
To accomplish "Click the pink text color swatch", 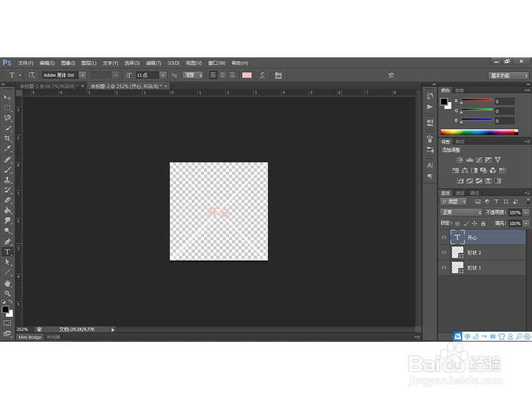I will point(247,75).
